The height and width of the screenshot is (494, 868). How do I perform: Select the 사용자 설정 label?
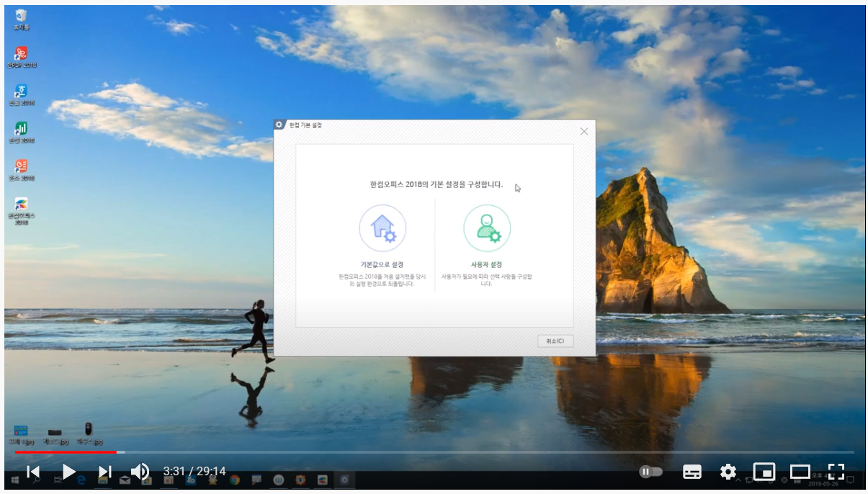coord(487,264)
